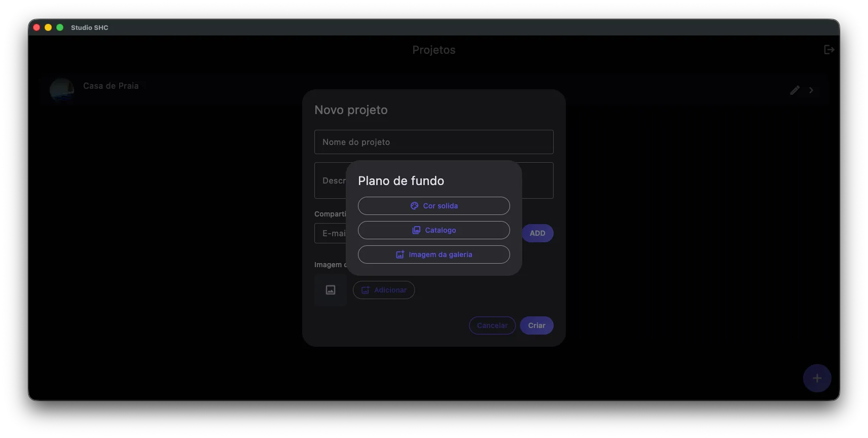Click the logout icon at top right
The height and width of the screenshot is (438, 868).
tap(829, 50)
